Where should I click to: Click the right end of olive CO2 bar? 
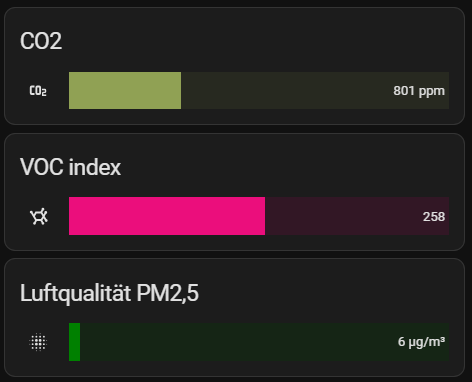(x=178, y=90)
